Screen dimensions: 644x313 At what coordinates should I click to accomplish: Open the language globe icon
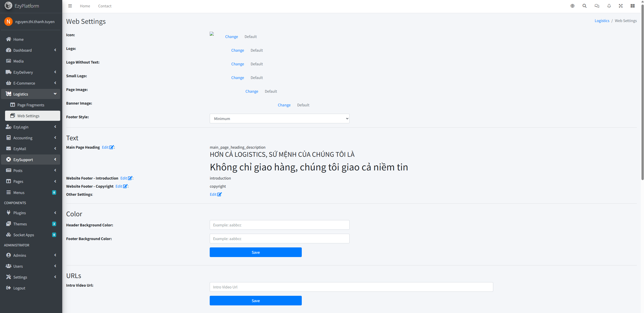coord(572,6)
